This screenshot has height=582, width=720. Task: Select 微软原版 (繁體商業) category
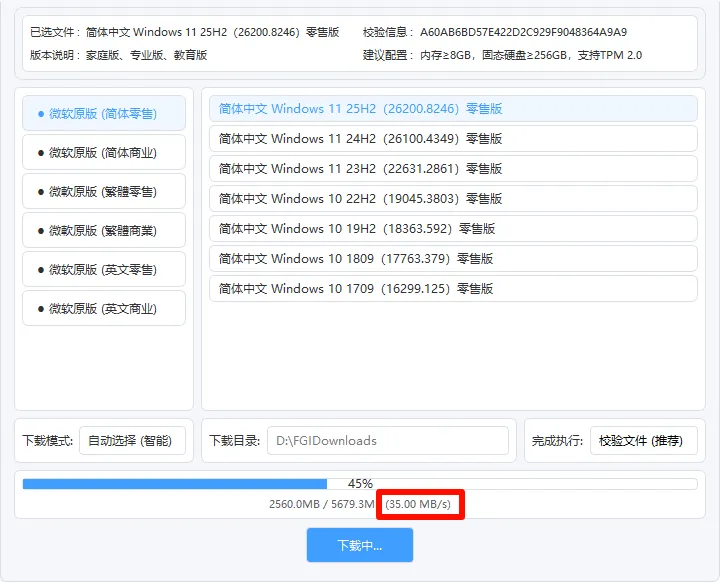click(x=104, y=230)
